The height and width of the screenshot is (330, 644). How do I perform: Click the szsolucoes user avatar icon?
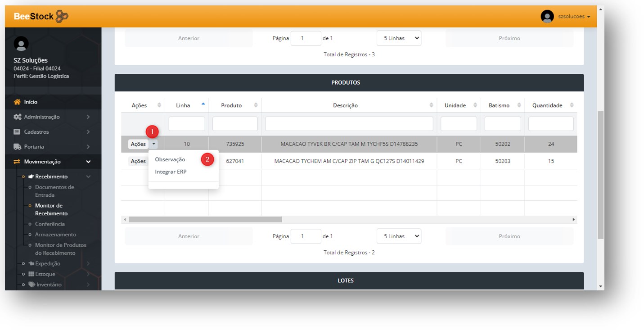pos(547,17)
